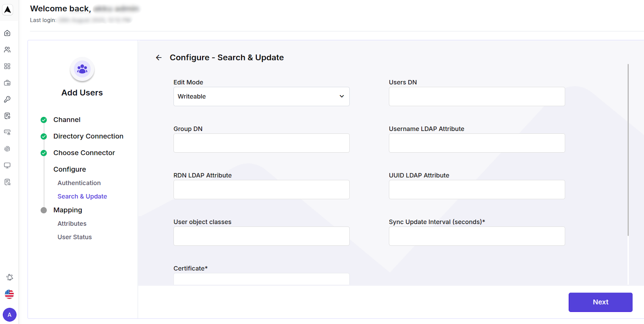Open the notifications bell icon
644x324 pixels.
pyautogui.click(x=10, y=277)
